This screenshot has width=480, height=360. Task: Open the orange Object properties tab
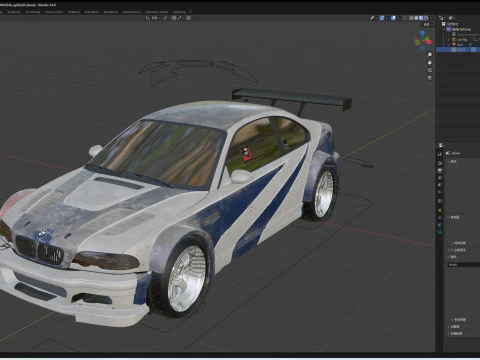(440, 210)
